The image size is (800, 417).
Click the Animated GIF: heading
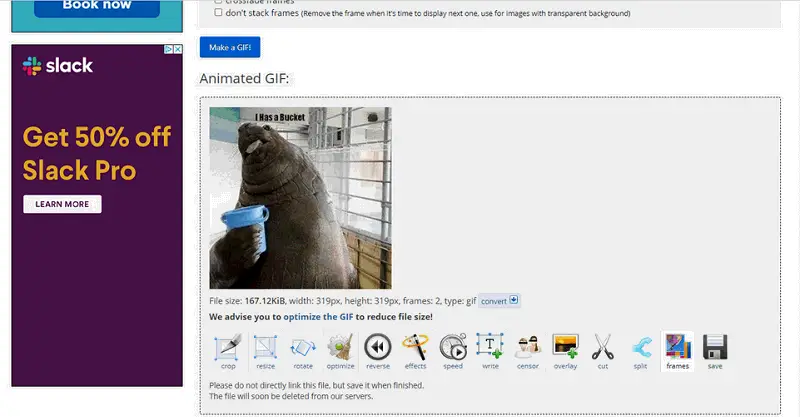click(x=244, y=79)
